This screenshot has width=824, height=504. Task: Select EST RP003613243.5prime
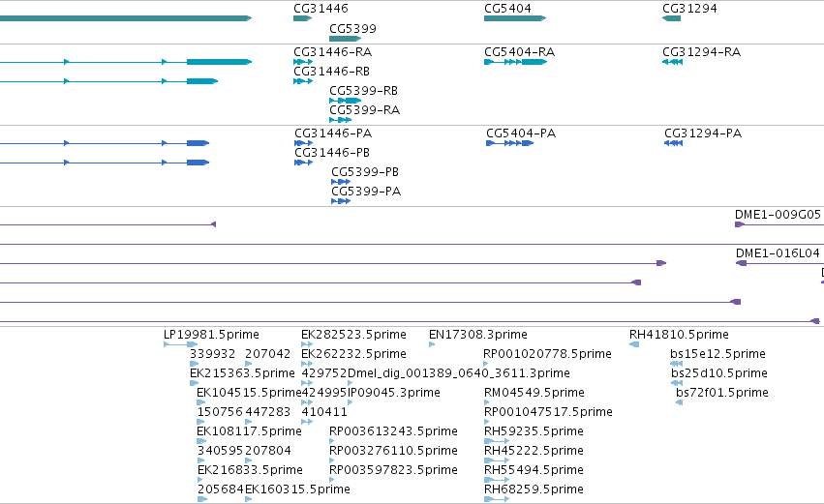(331, 441)
